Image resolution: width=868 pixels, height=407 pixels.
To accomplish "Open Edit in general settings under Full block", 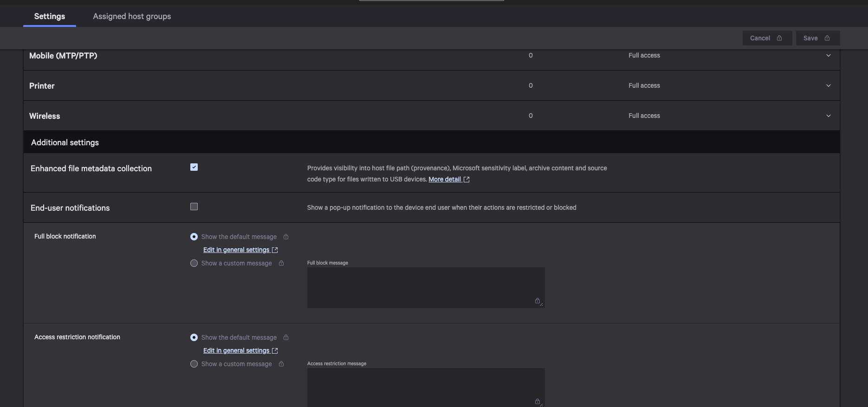I will pyautogui.click(x=236, y=250).
